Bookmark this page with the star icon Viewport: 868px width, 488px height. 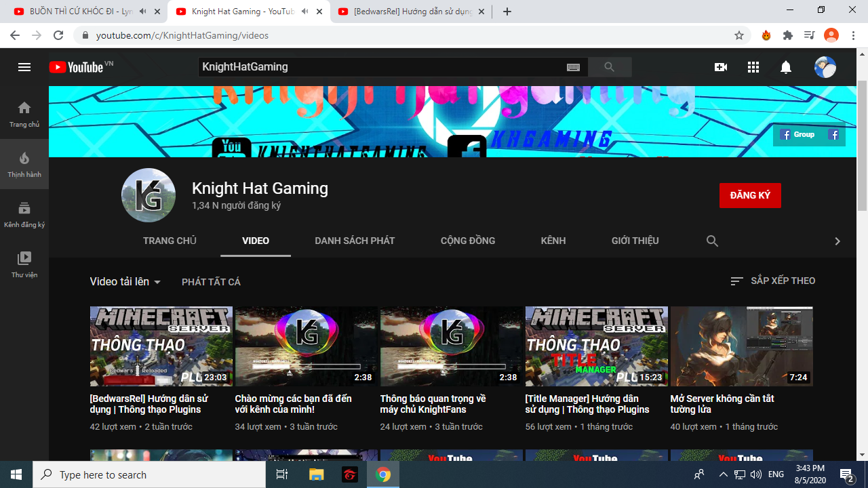point(739,35)
